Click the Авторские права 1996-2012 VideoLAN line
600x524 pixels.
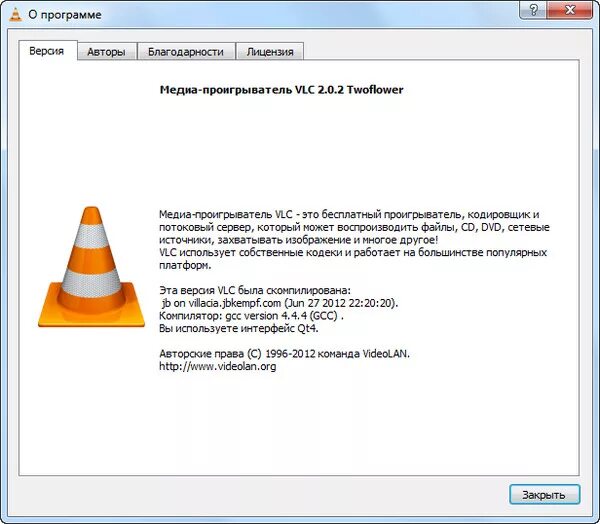pos(284,354)
